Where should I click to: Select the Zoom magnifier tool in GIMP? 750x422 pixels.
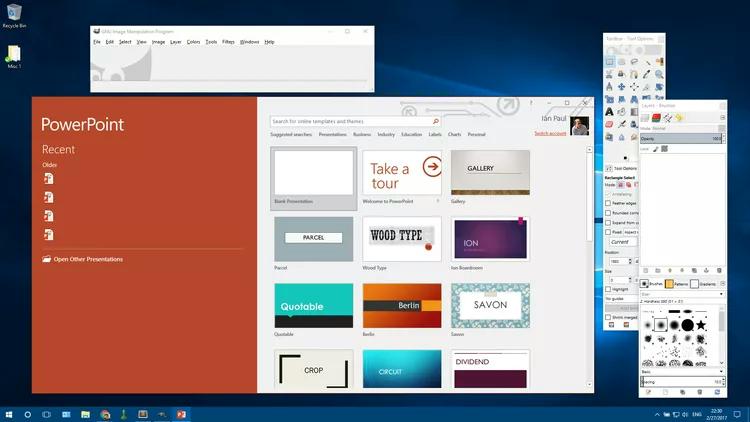[659, 74]
